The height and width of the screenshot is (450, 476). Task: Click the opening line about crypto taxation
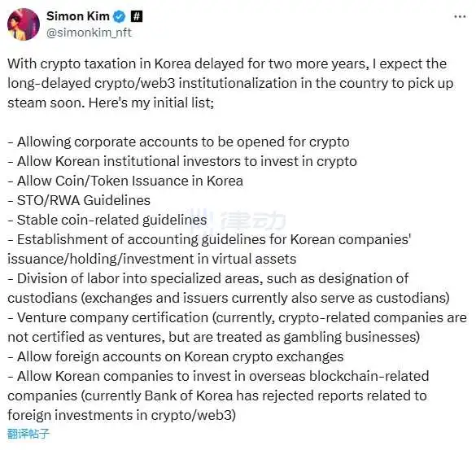pyautogui.click(x=227, y=63)
